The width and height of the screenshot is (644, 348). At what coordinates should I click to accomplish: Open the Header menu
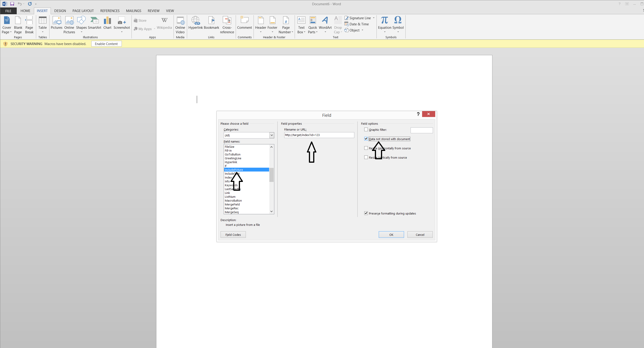point(261,25)
